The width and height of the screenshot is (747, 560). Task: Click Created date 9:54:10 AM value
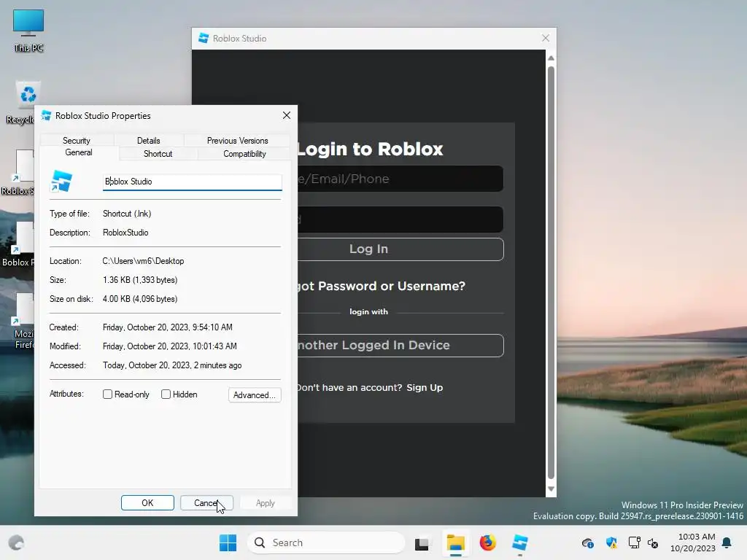tap(167, 327)
